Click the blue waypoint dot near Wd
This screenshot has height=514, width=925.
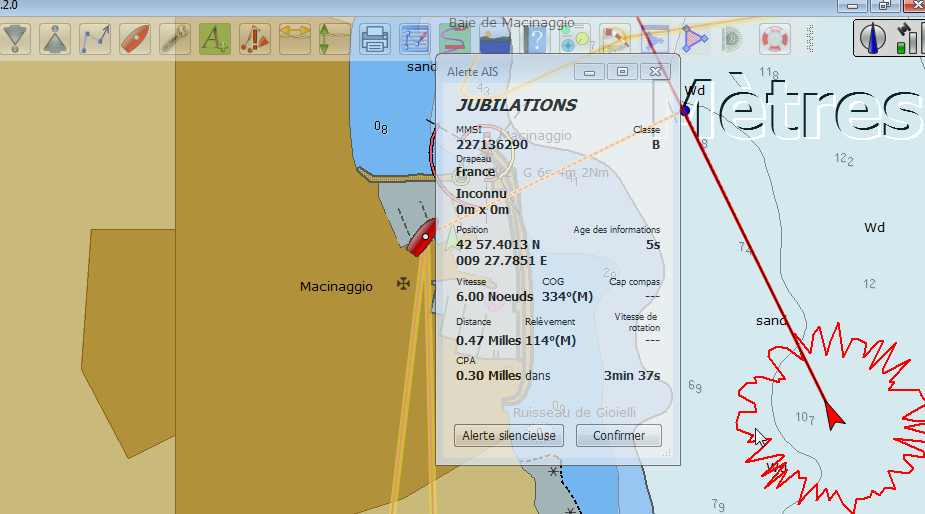coord(685,110)
